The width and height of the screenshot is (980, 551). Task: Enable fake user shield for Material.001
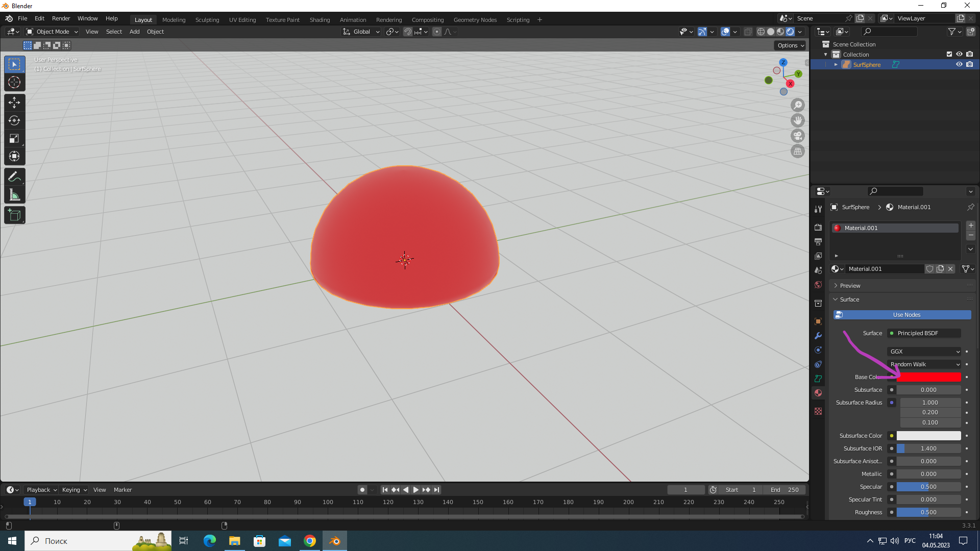930,269
